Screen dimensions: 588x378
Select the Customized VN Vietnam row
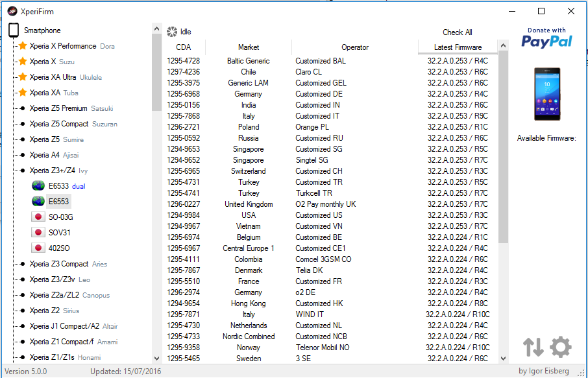pos(330,226)
